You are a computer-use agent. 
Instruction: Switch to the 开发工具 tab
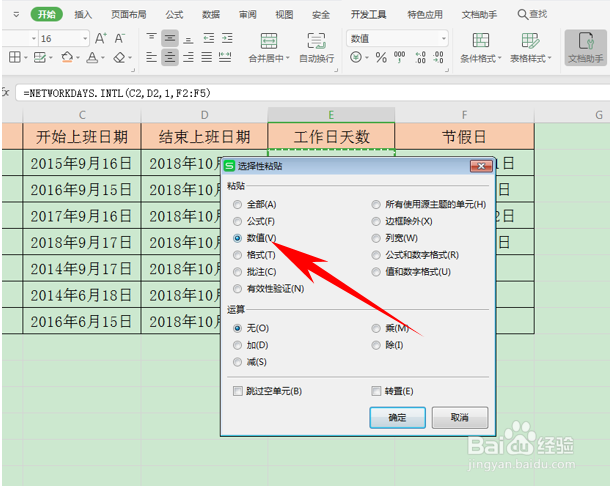coord(368,15)
